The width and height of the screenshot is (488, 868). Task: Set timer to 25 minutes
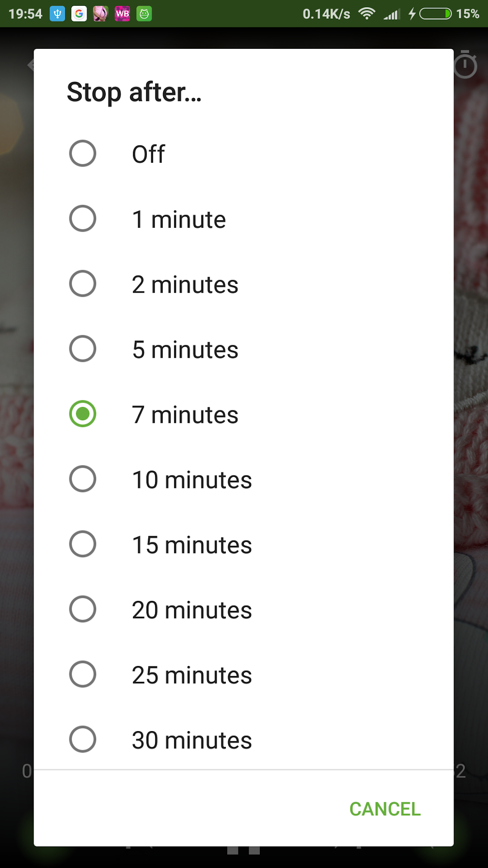pyautogui.click(x=83, y=675)
